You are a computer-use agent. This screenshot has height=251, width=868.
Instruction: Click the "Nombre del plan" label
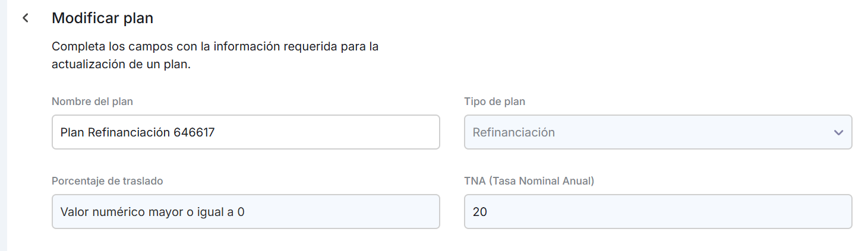click(x=92, y=101)
